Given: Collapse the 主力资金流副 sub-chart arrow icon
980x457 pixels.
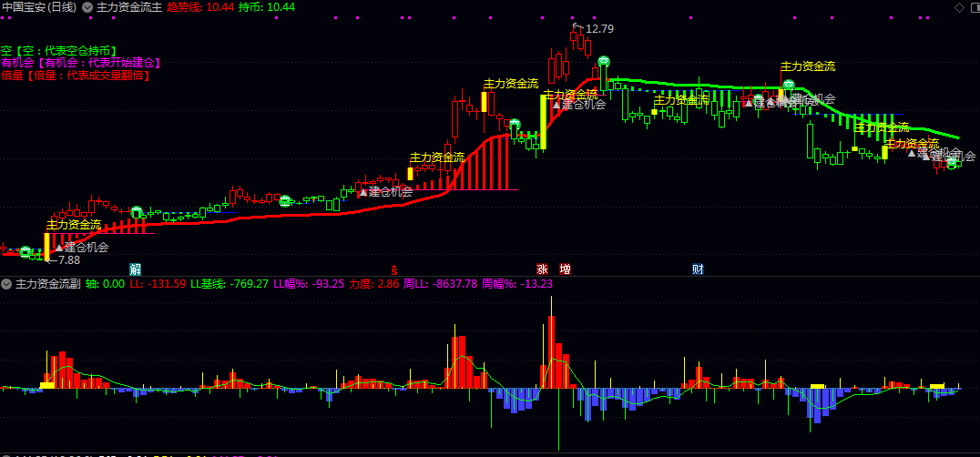Looking at the screenshot, I should pos(6,284).
